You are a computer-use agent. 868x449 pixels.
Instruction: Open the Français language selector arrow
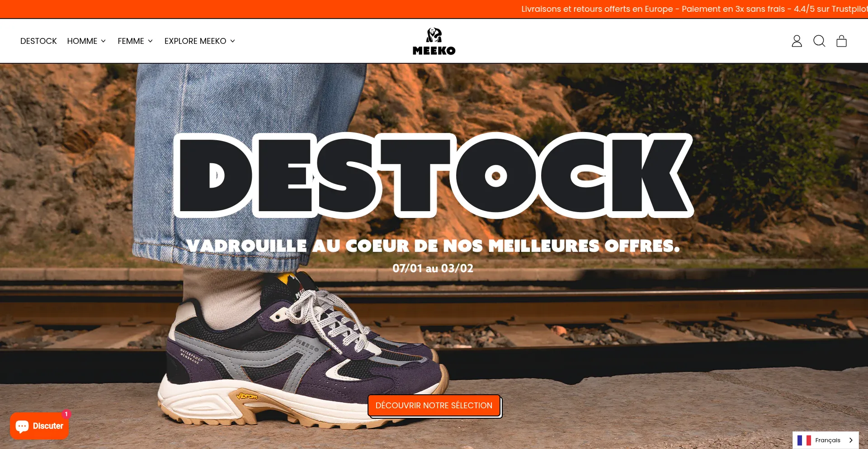pyautogui.click(x=851, y=440)
